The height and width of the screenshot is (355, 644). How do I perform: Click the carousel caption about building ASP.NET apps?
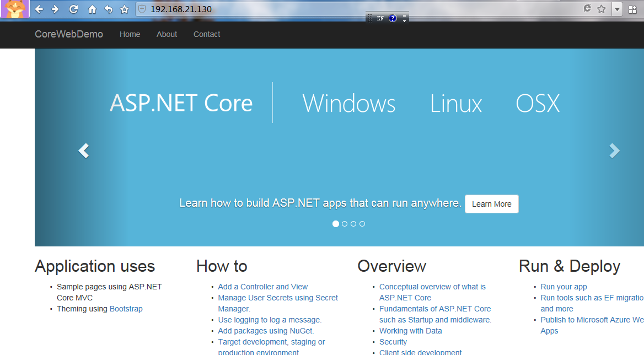320,203
